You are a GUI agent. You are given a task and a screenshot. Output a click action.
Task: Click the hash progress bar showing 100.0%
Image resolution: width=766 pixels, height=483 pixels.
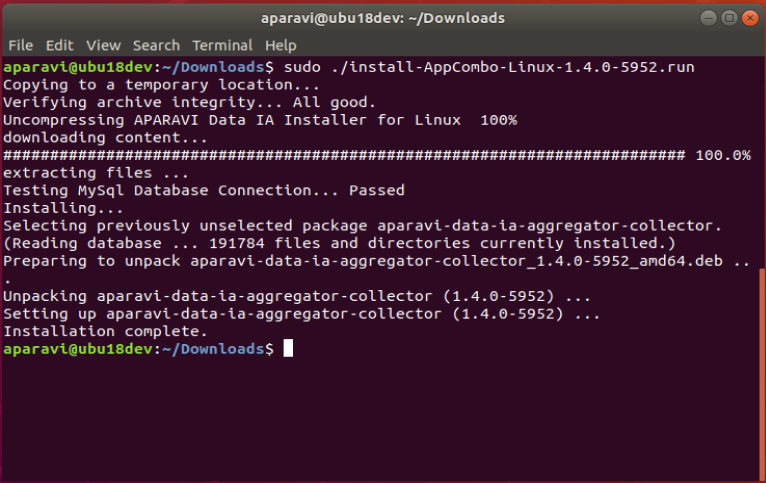point(377,155)
